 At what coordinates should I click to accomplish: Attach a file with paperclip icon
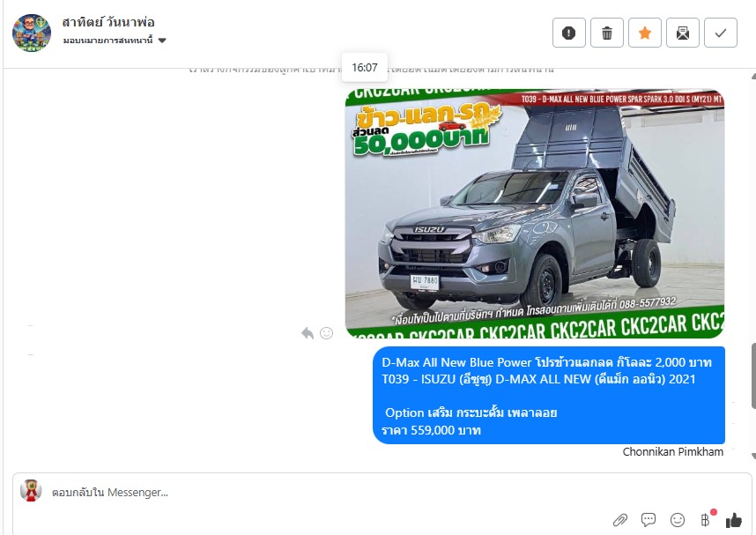(620, 520)
